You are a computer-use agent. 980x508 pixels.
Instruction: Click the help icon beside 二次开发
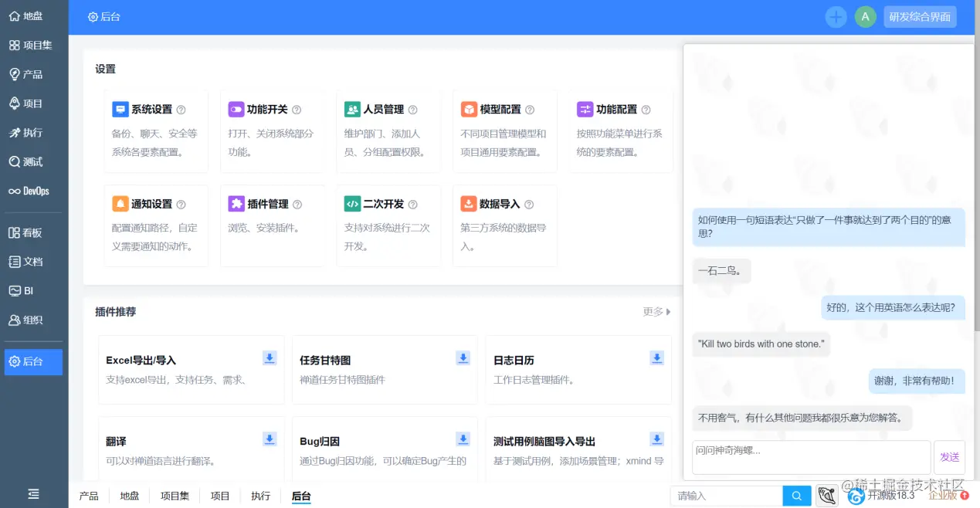click(x=413, y=205)
